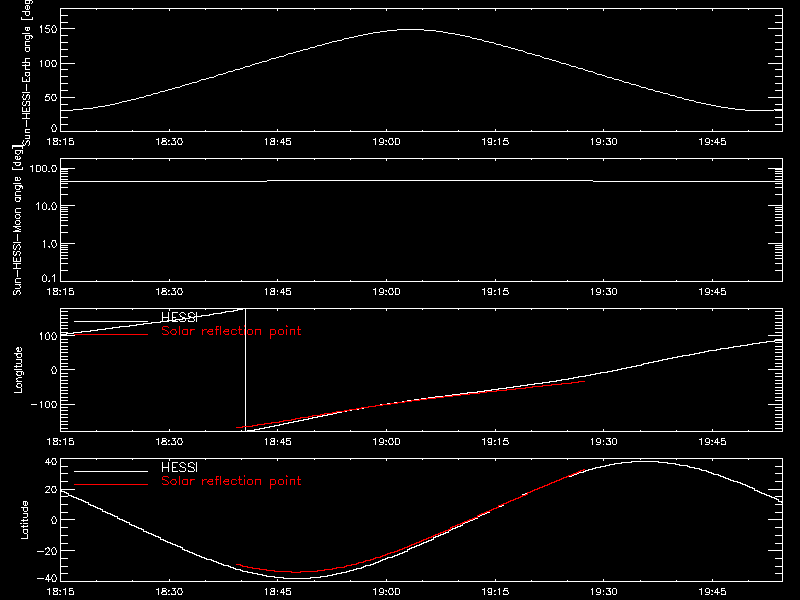Screen dimensions: 800x600
Task: Click white HESSI legend line in Latitude plot
Action: tap(111, 471)
